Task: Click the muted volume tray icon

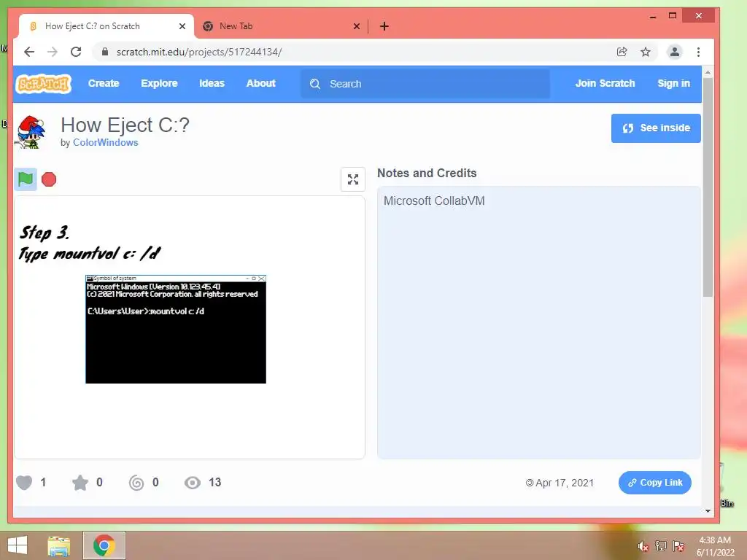Action: 643,546
